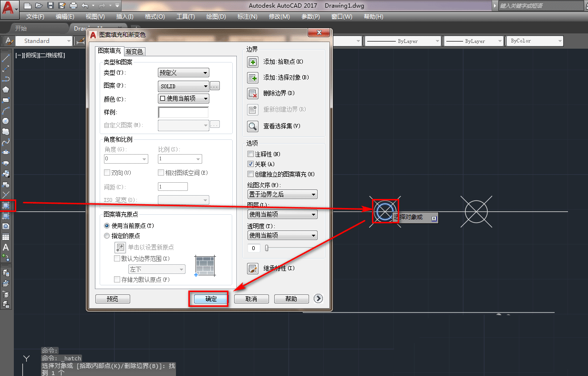Select the Gradient tool in left toolbar
This screenshot has height=376, width=588.
point(6,216)
